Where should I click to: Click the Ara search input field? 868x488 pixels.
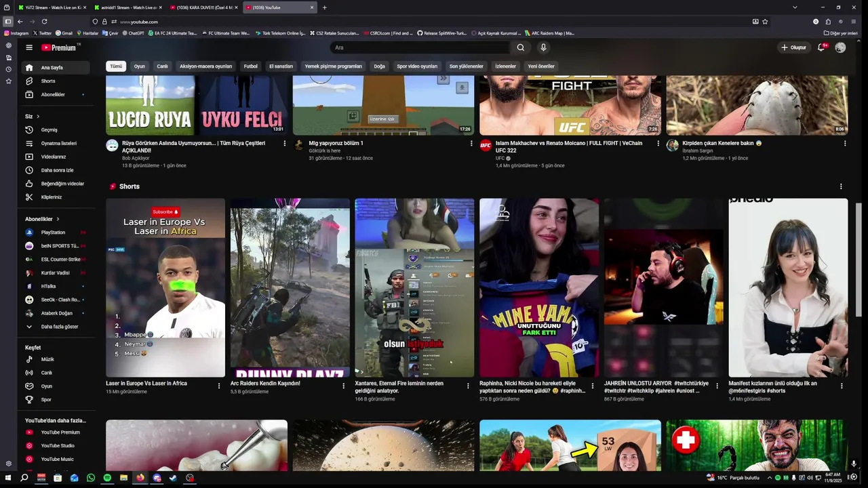[419, 47]
